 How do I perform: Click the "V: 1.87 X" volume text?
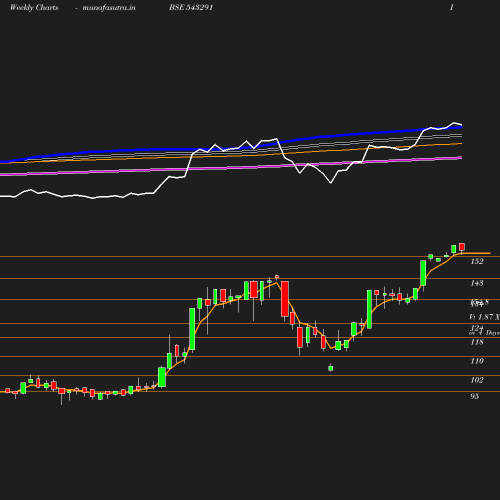point(484,317)
